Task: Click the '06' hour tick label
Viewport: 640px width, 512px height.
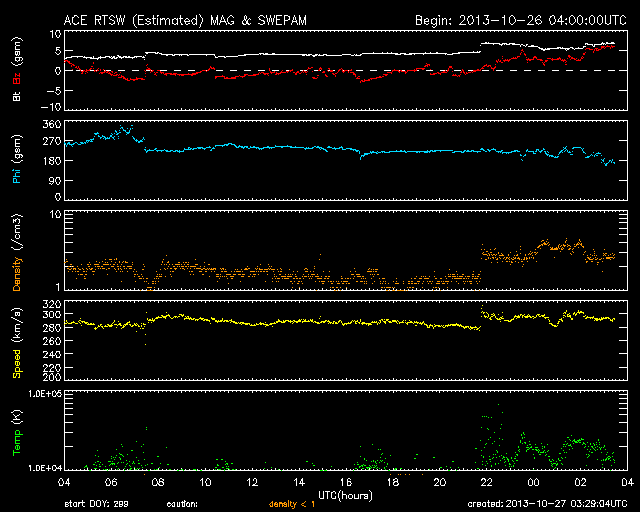Action: pos(111,482)
